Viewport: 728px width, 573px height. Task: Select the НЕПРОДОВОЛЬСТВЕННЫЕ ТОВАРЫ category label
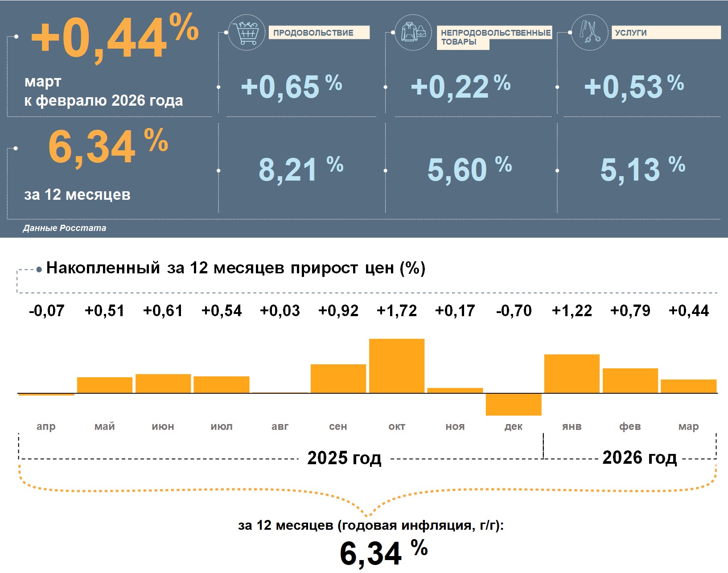pyautogui.click(x=495, y=37)
